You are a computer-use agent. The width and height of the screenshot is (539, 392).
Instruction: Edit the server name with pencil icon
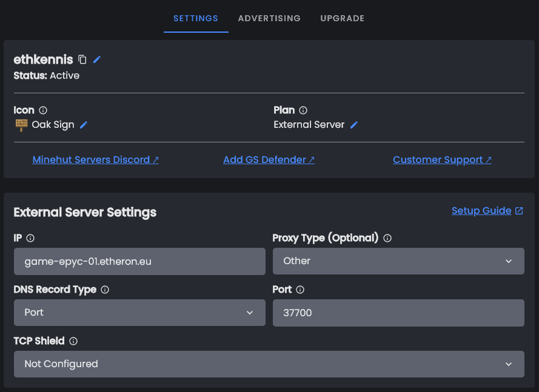pos(97,59)
